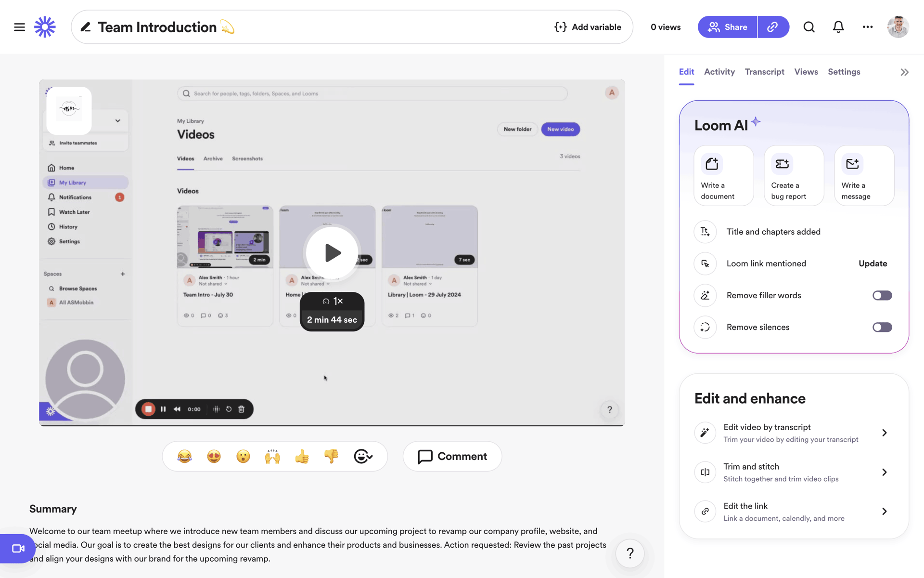React with surprised face emoji

click(243, 456)
